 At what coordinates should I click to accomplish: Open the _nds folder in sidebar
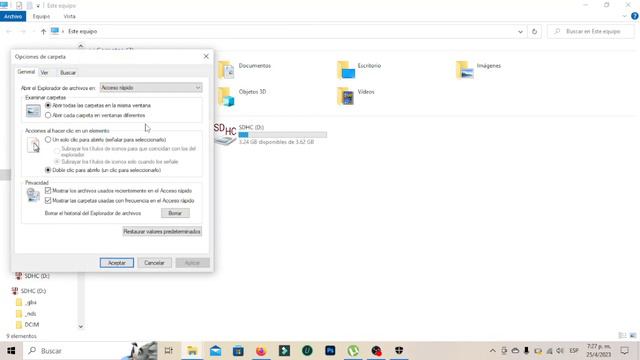click(26, 313)
